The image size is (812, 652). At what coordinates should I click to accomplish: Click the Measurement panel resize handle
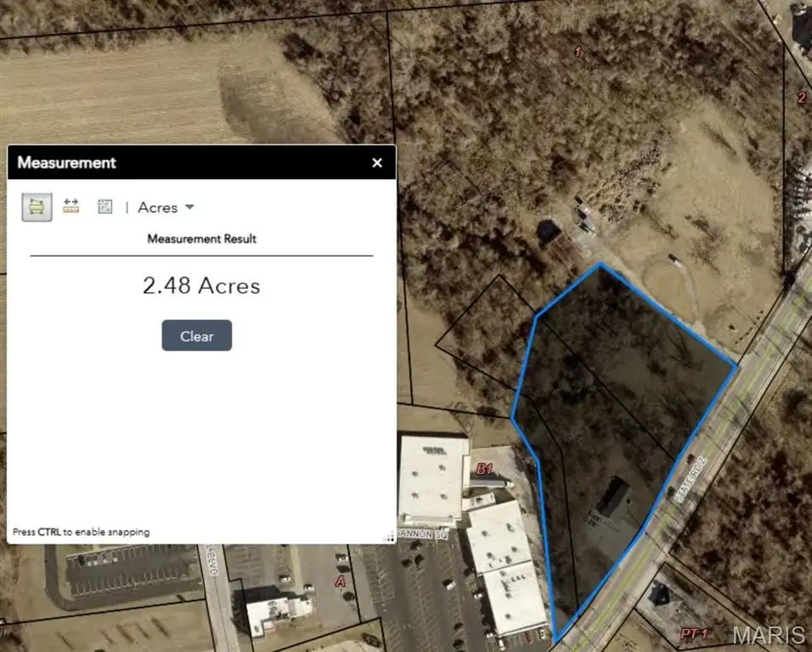[x=389, y=537]
